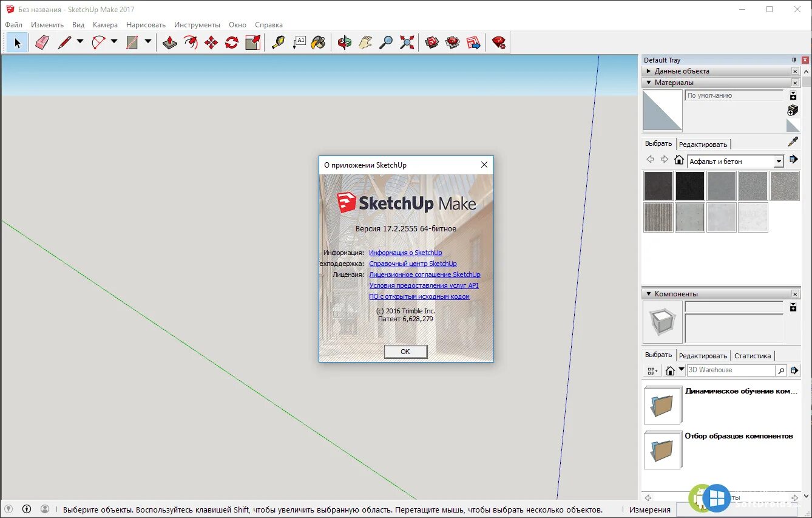This screenshot has height=518, width=812.
Task: Open the components Details arrow menu
Action: (x=794, y=370)
